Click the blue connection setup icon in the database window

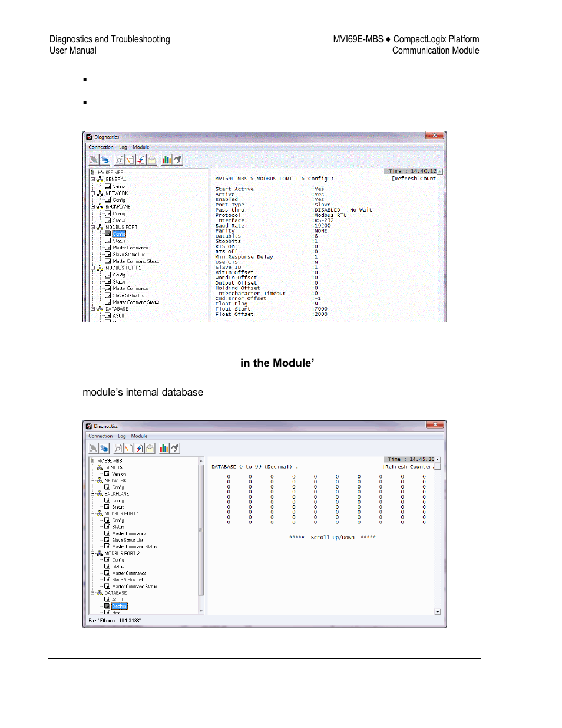104,449
